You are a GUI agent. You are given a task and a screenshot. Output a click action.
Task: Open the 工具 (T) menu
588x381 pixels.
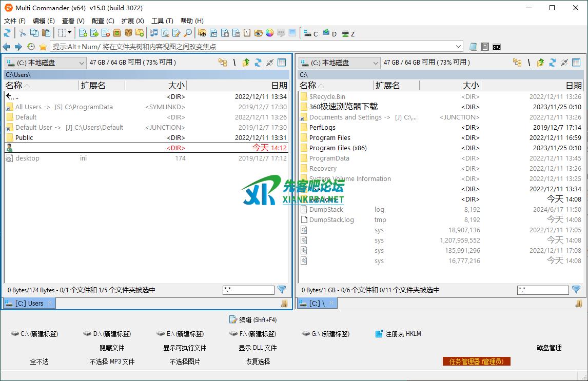[162, 21]
